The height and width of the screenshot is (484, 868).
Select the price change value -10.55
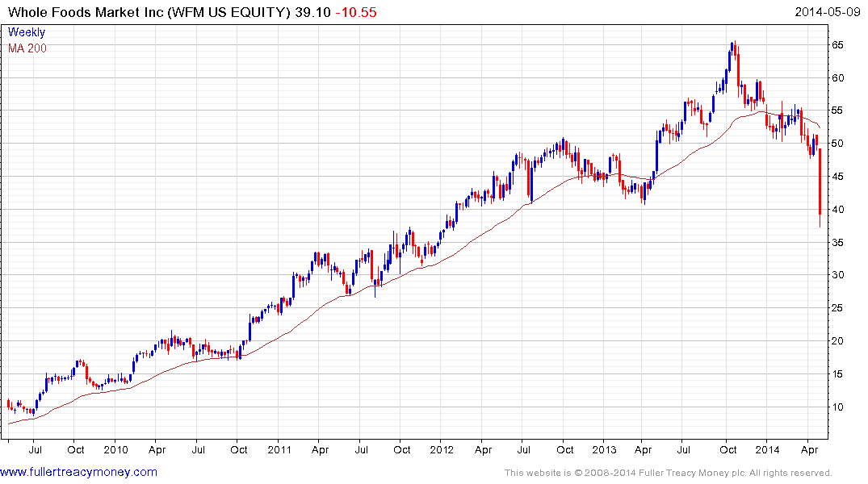356,12
